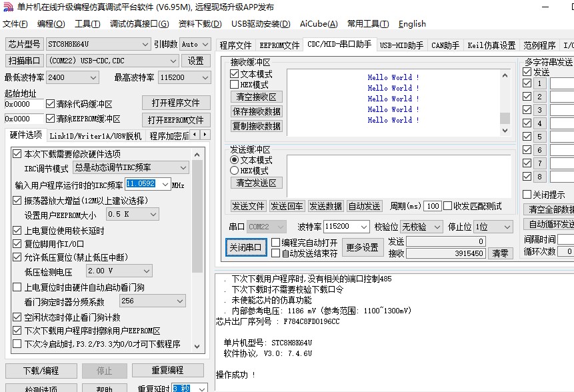Click receive buffer scrollbar up arrow
This screenshot has width=574, height=392.
click(505, 75)
